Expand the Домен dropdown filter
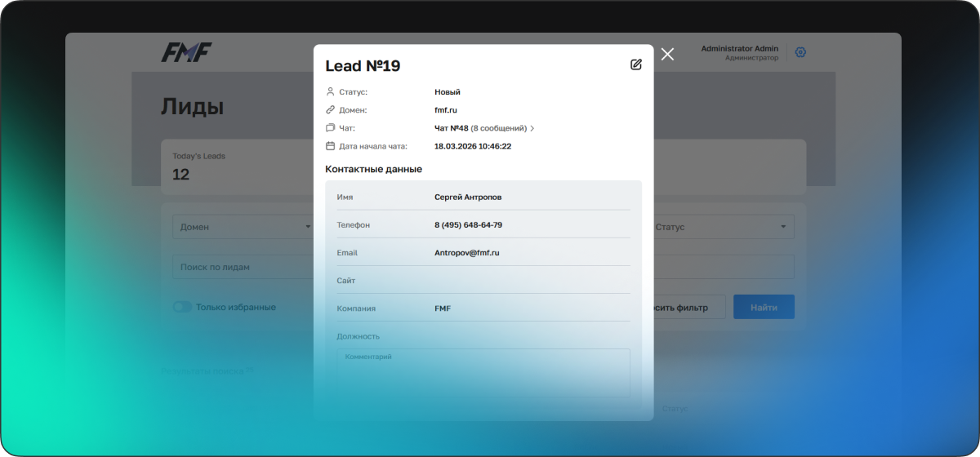This screenshot has width=980, height=457. pos(242,227)
